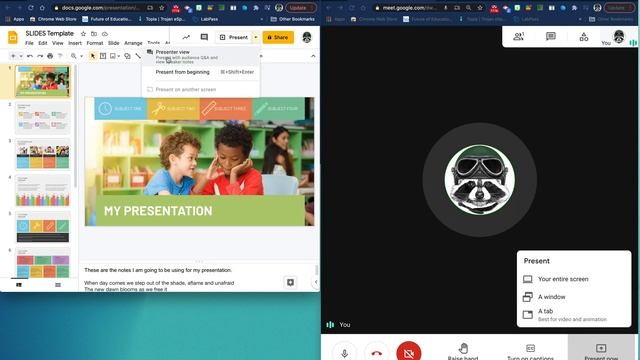Viewport: 640px width, 360px height.
Task: Open the Edit menu
Action: pos(43,43)
